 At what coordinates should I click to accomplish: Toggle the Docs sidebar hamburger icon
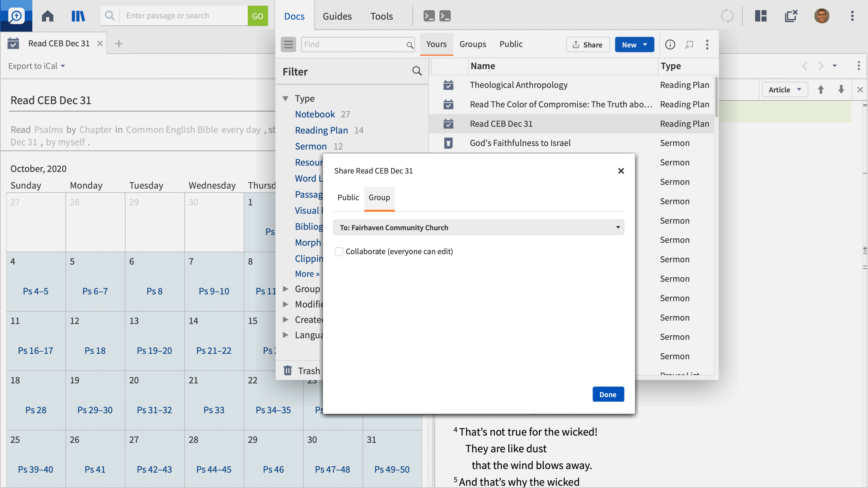[x=288, y=45]
